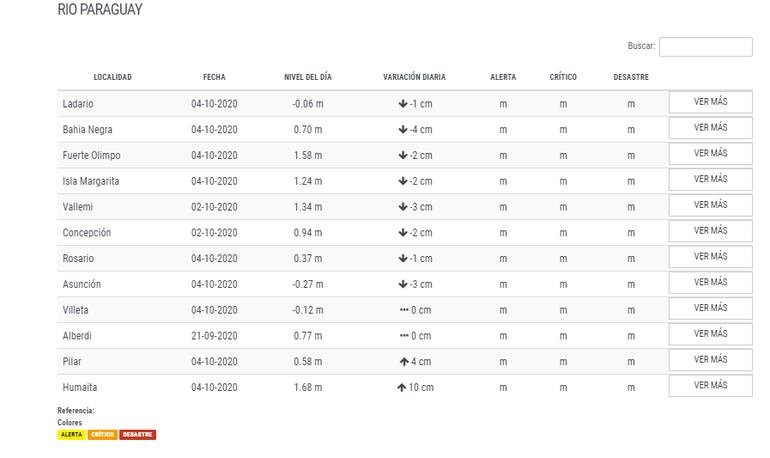Click the red DESASTRE color legend

[138, 435]
